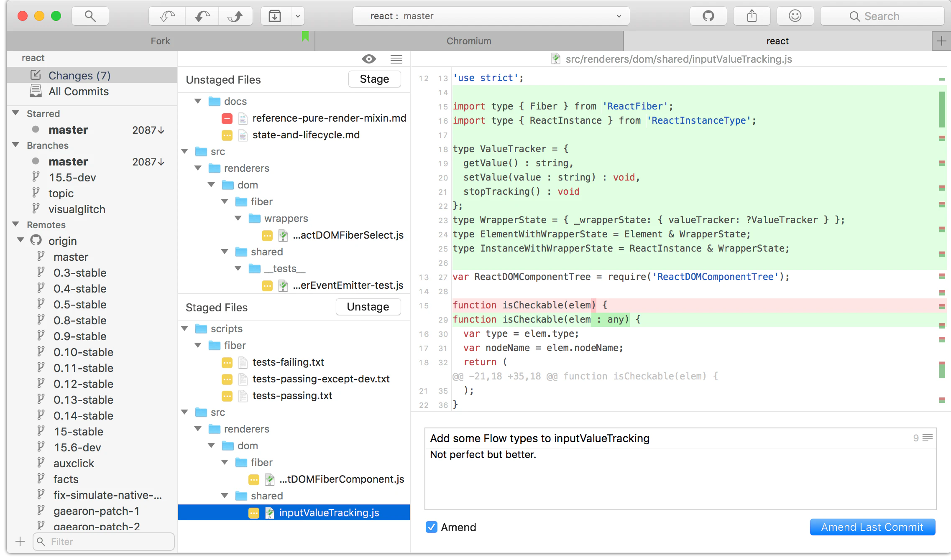The height and width of the screenshot is (560, 951).
Task: Collapse the Starred section
Action: click(16, 113)
